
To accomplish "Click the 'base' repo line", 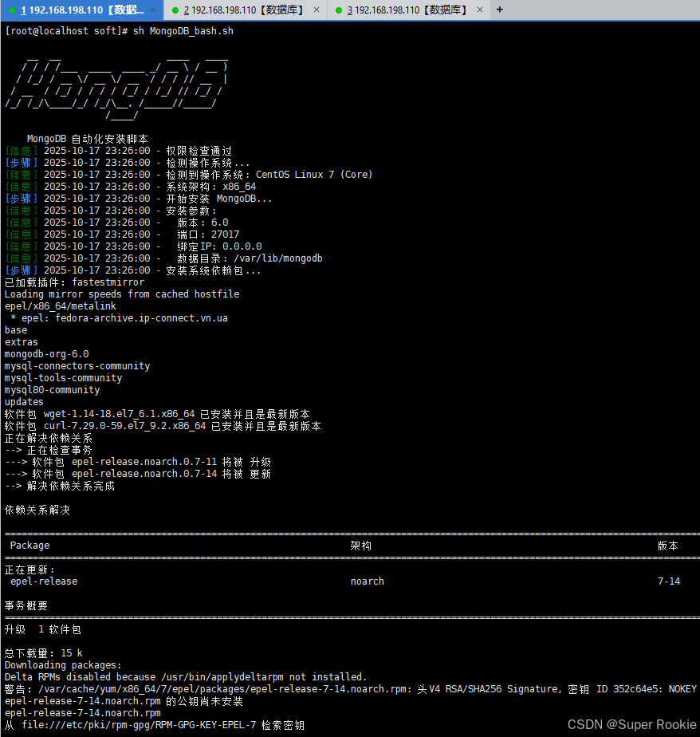I will pos(16,330).
